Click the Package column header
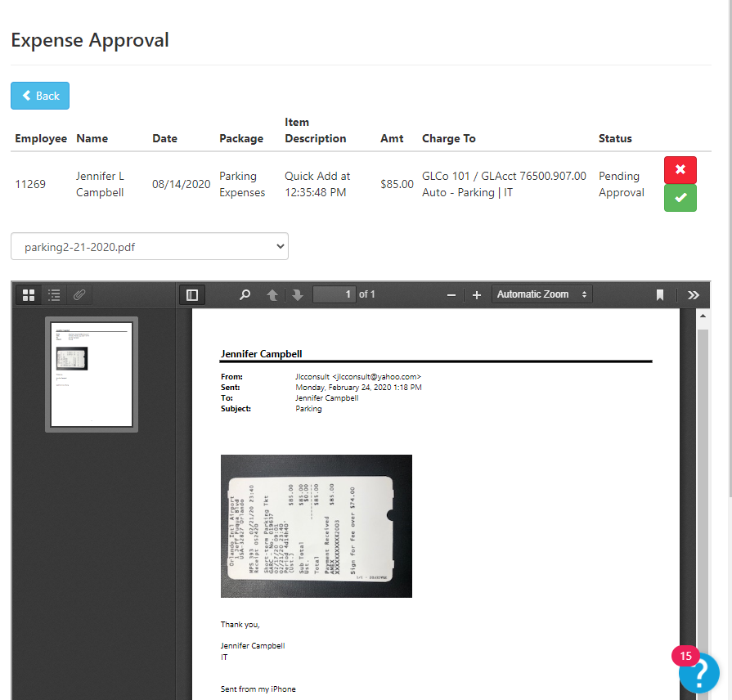This screenshot has width=732, height=700. pos(241,138)
